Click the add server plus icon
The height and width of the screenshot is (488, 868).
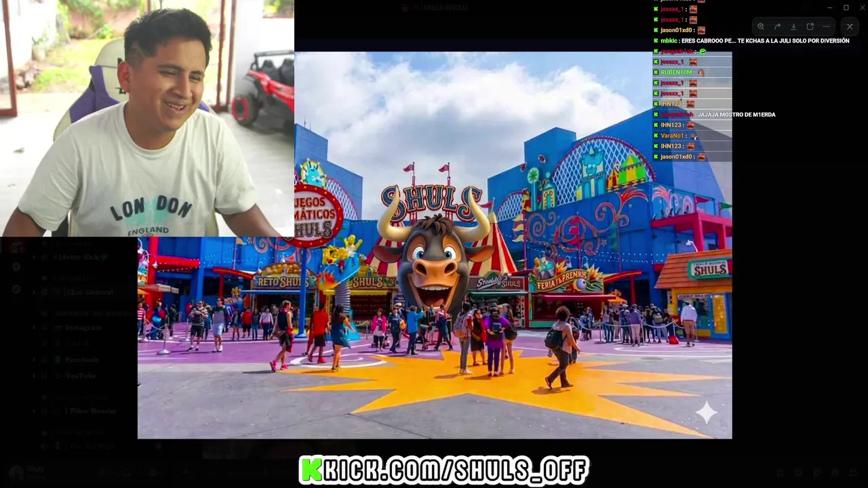(x=16, y=267)
